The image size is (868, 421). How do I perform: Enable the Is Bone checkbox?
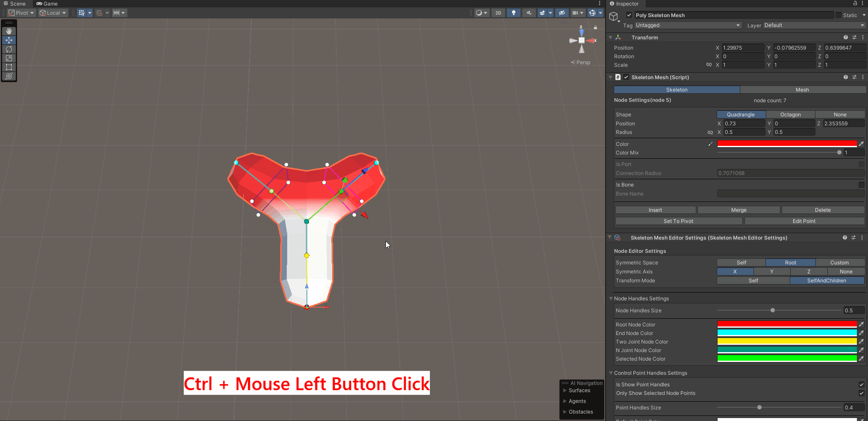coord(861,185)
